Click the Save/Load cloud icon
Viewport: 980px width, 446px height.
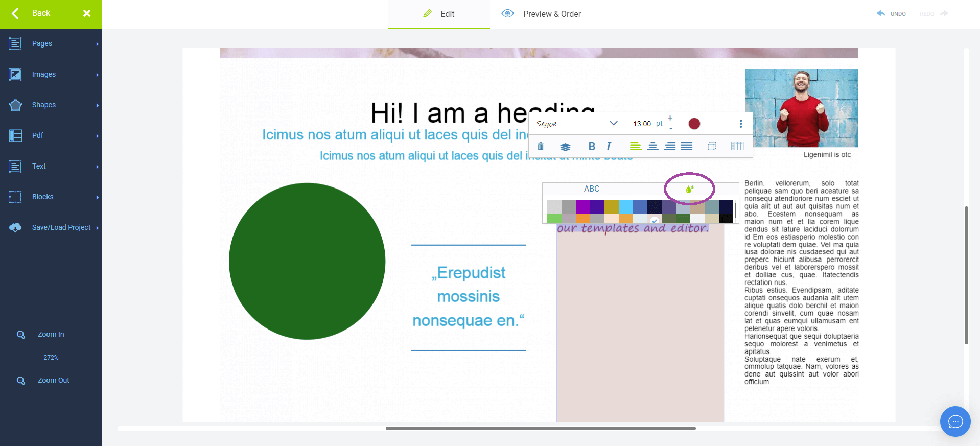(15, 228)
